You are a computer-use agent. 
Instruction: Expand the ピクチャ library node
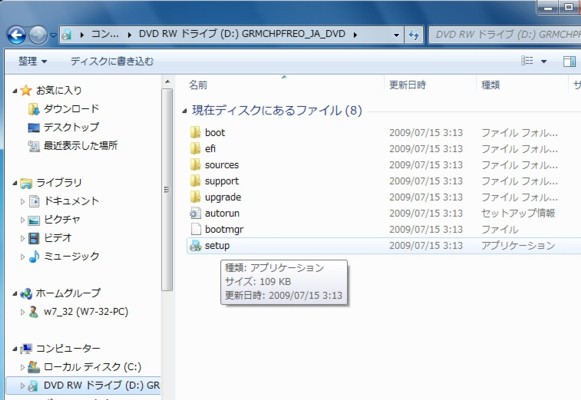pos(23,220)
